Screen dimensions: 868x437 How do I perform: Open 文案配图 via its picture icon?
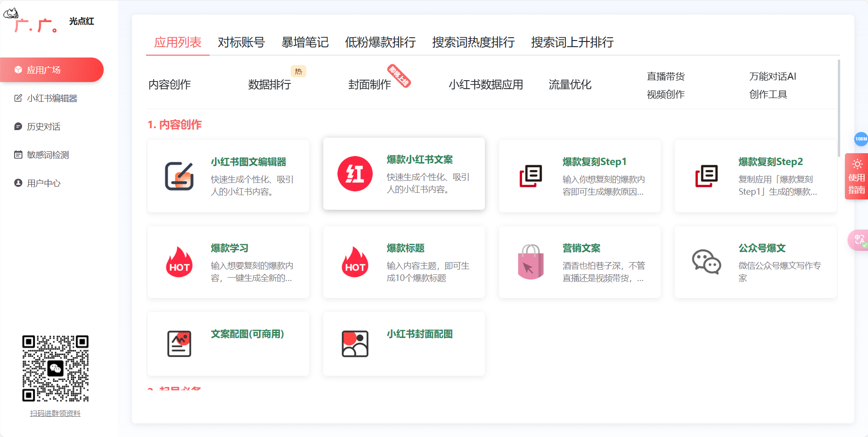pyautogui.click(x=179, y=343)
